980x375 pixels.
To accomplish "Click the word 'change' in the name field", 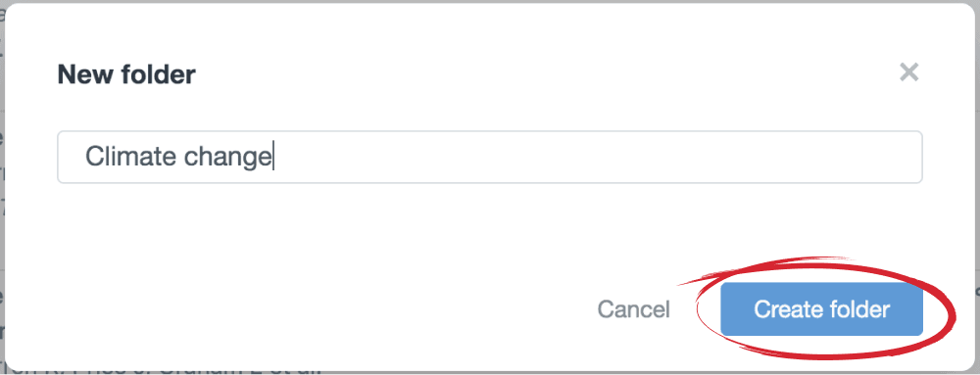I will coord(226,158).
